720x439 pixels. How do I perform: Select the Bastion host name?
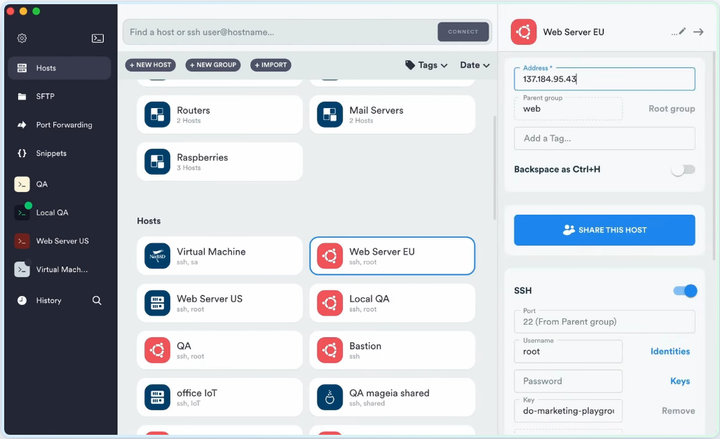pyautogui.click(x=365, y=346)
